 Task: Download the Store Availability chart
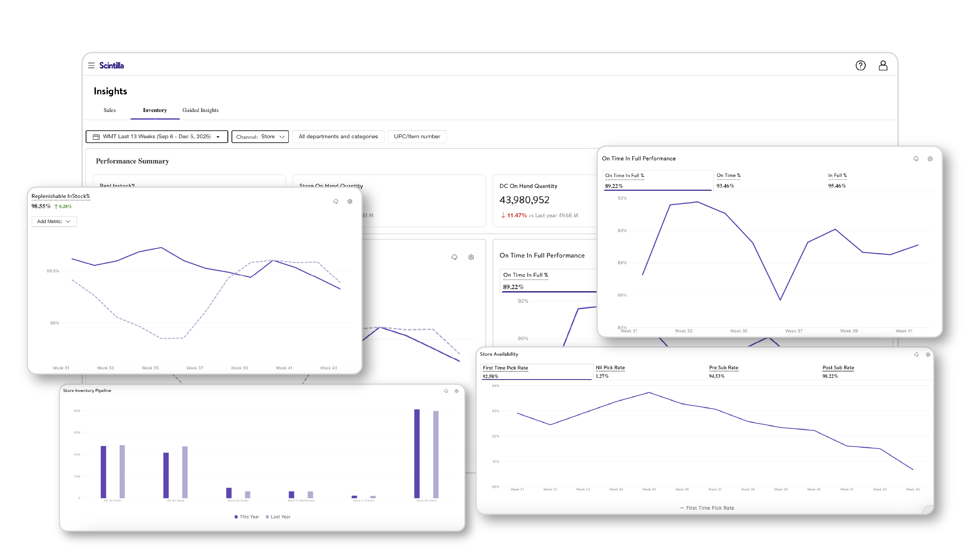coord(916,354)
